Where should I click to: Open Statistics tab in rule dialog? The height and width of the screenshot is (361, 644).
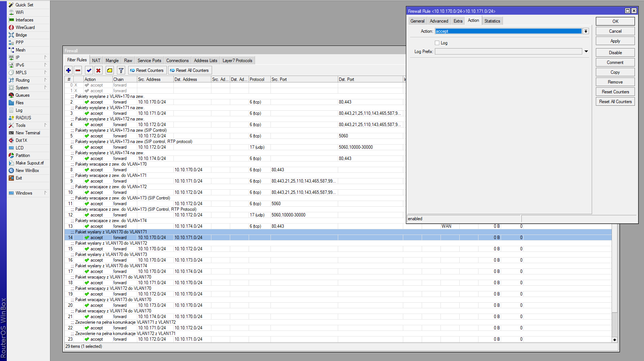tap(492, 21)
